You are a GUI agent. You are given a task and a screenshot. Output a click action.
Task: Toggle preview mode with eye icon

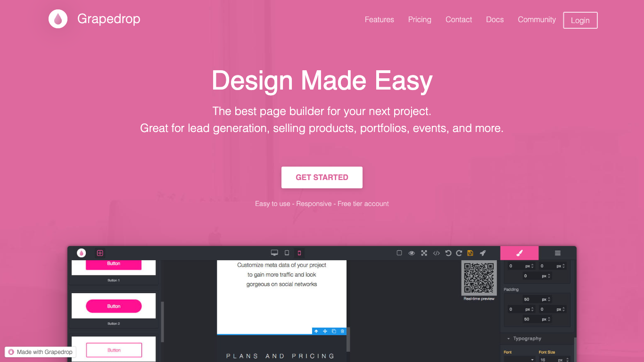coord(412,253)
